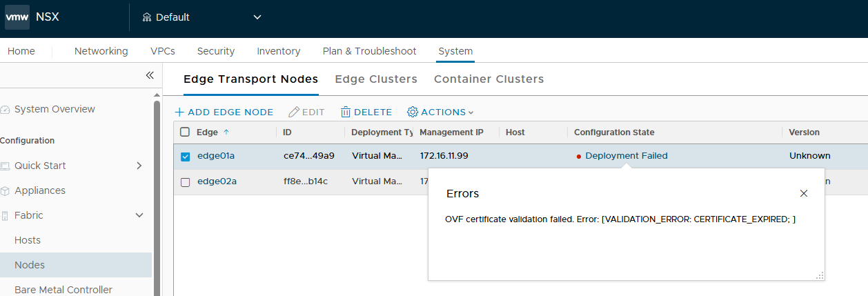Screen dimensions: 868x296
Task: Click the Management IP column header
Action: coord(451,132)
